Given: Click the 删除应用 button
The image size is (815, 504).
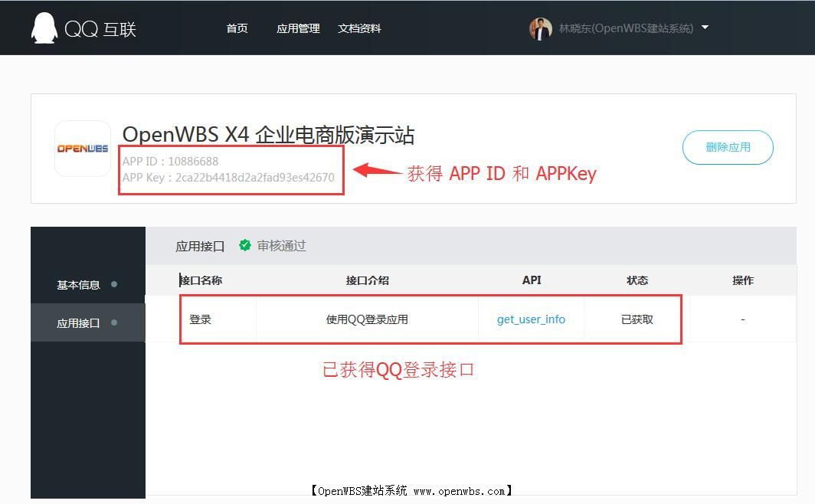Looking at the screenshot, I should click(728, 147).
